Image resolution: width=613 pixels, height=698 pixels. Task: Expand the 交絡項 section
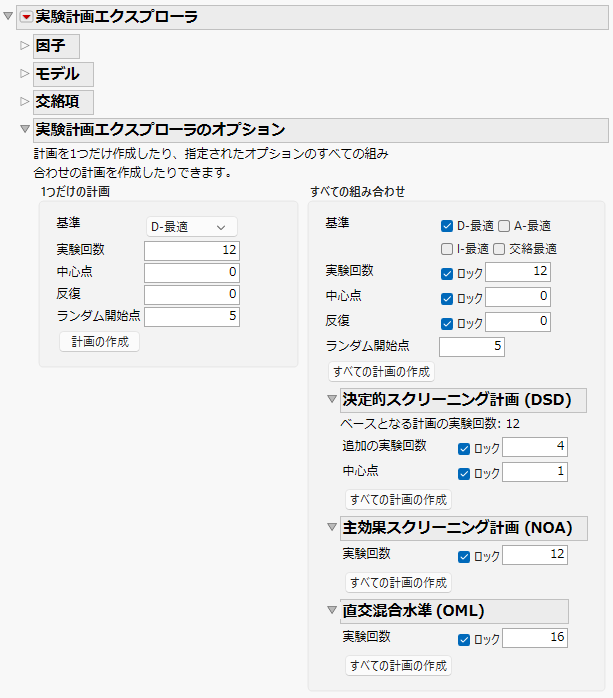24,101
